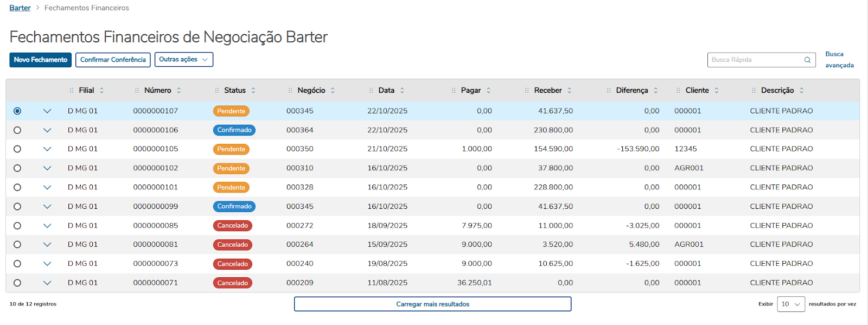The image size is (868, 325).
Task: Expand details of row 0000000107
Action: point(47,111)
